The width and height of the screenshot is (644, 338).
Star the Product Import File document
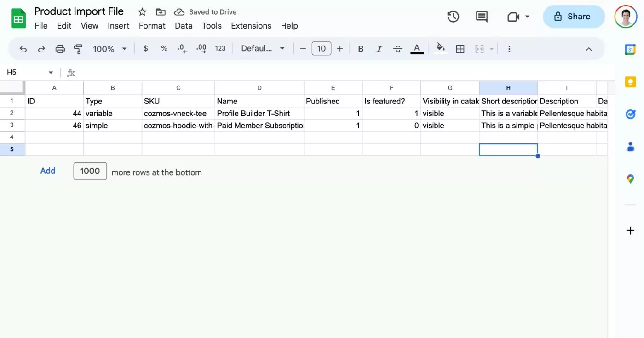click(142, 12)
